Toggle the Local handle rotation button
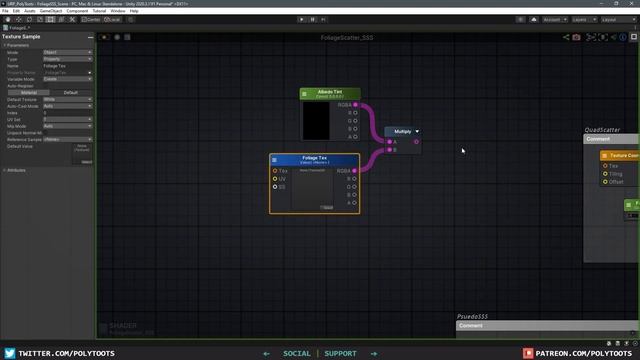The height and width of the screenshot is (360, 640). pyautogui.click(x=112, y=20)
